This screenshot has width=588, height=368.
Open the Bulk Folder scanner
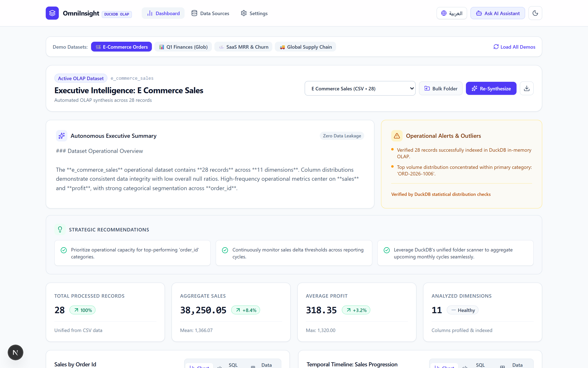pos(441,88)
